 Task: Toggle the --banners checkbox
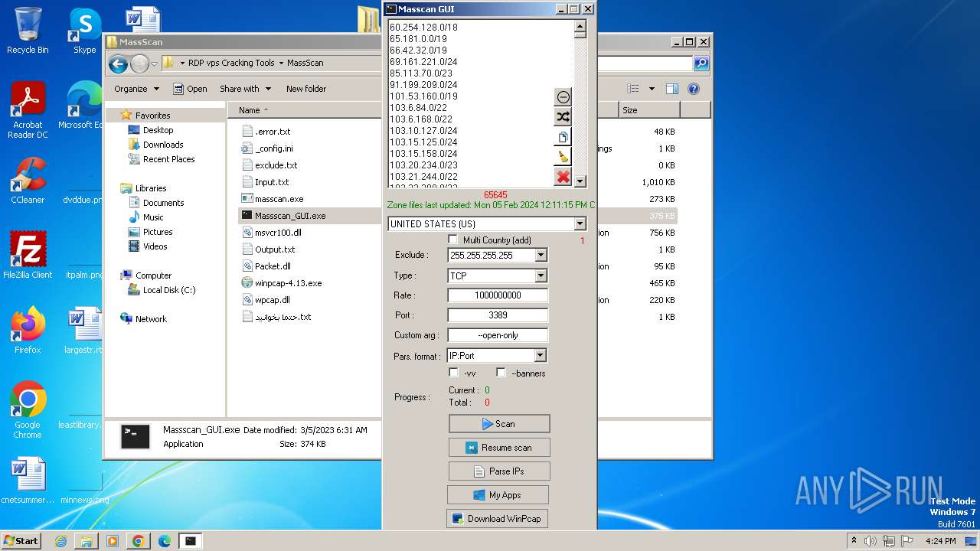tap(501, 373)
